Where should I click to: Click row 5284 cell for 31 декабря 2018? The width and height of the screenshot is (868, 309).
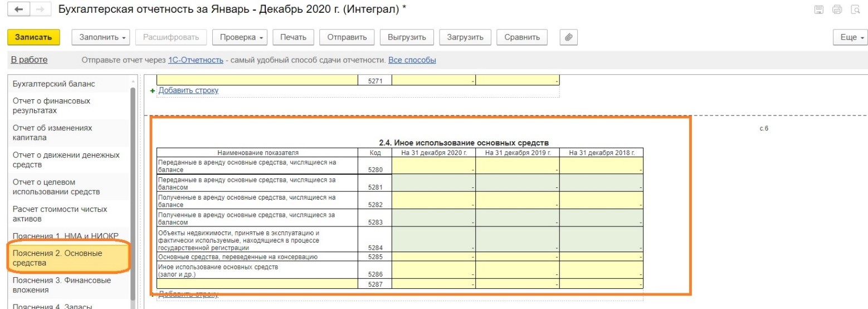tap(601, 239)
